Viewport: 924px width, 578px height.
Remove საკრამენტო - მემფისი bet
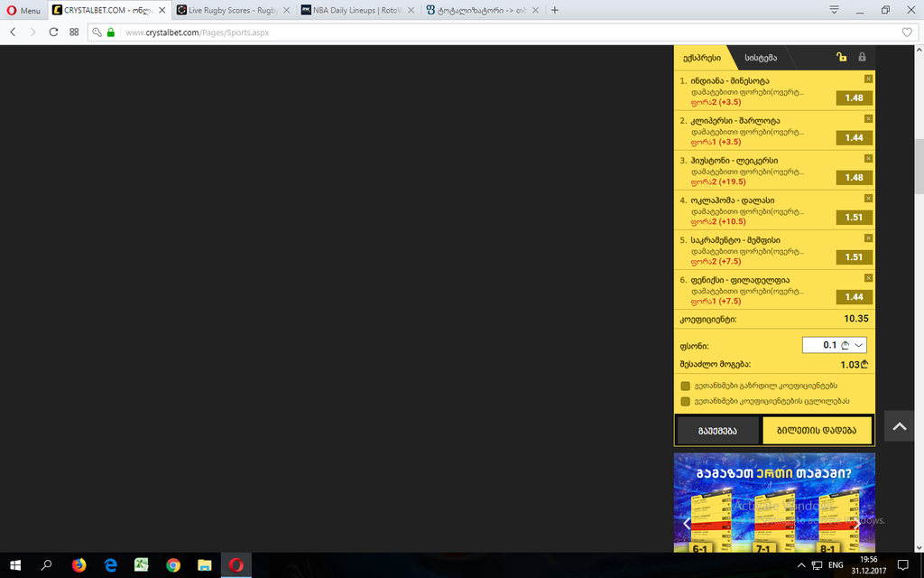(868, 238)
